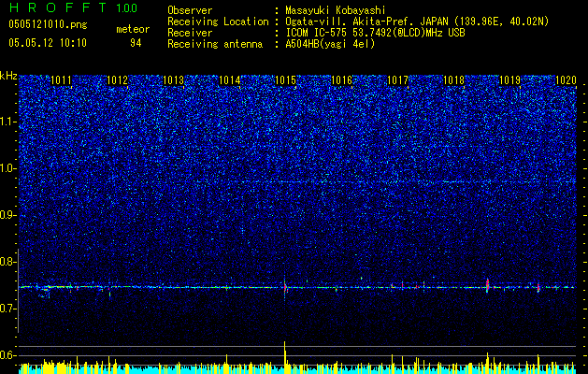The height and width of the screenshot is (374, 588).
Task: Click the HROFFT program title
Action: click(x=58, y=7)
